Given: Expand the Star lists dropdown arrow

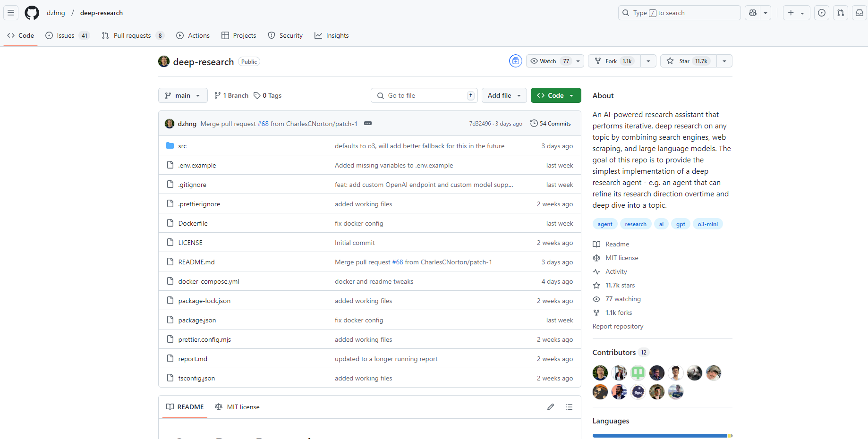Looking at the screenshot, I should 724,61.
